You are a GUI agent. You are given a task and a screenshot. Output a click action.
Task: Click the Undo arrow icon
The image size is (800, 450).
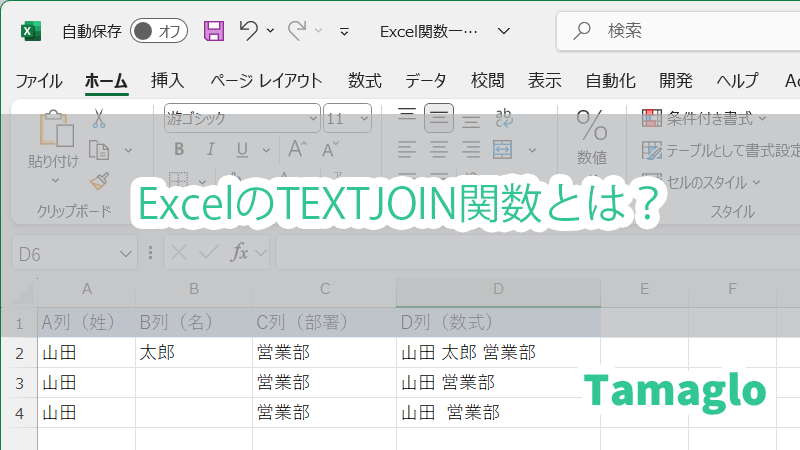coord(250,31)
